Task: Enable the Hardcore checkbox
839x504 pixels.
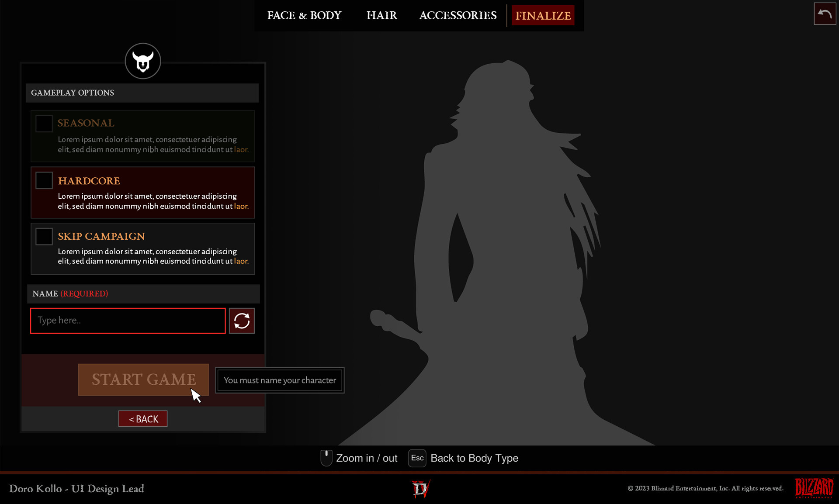Action: pyautogui.click(x=44, y=180)
